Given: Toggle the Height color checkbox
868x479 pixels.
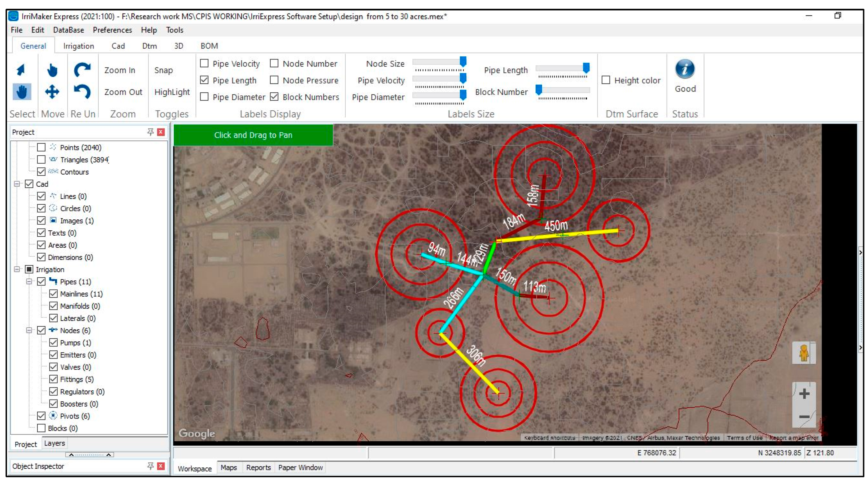Looking at the screenshot, I should tap(606, 80).
